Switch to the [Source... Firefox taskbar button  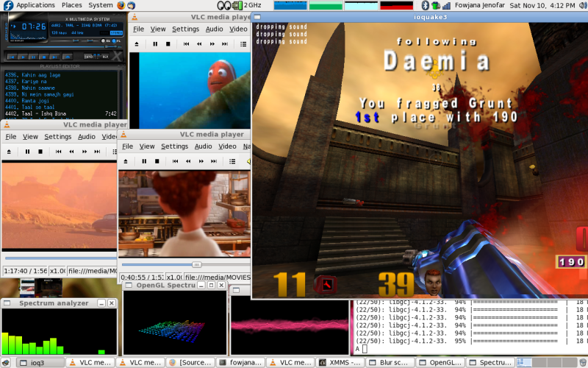point(190,363)
